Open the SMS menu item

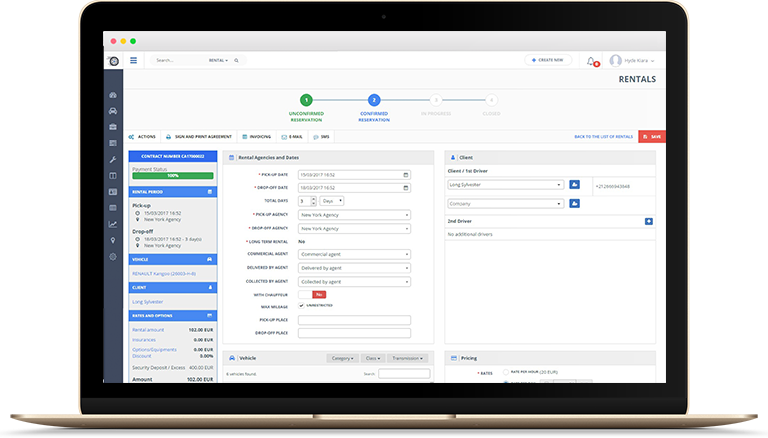(x=321, y=137)
